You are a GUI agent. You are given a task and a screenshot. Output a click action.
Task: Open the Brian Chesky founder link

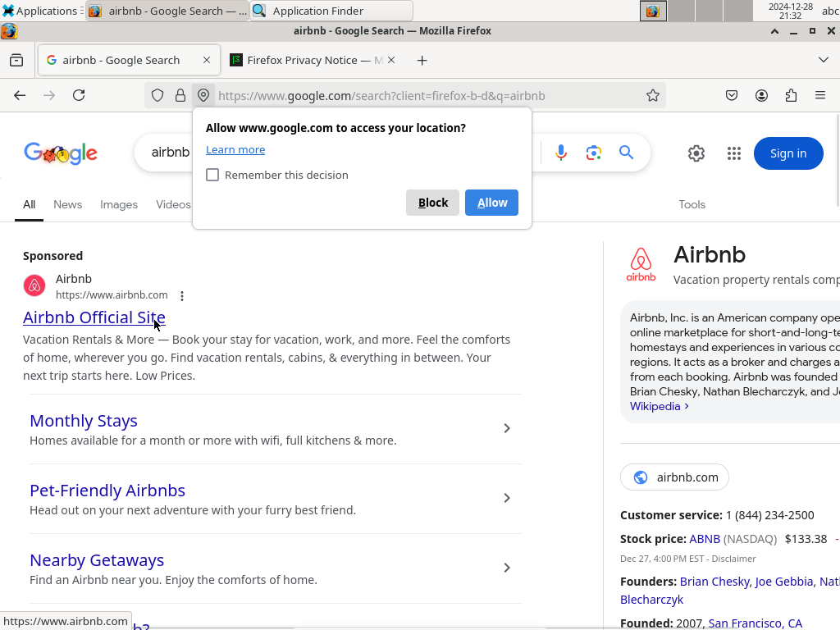(x=714, y=582)
